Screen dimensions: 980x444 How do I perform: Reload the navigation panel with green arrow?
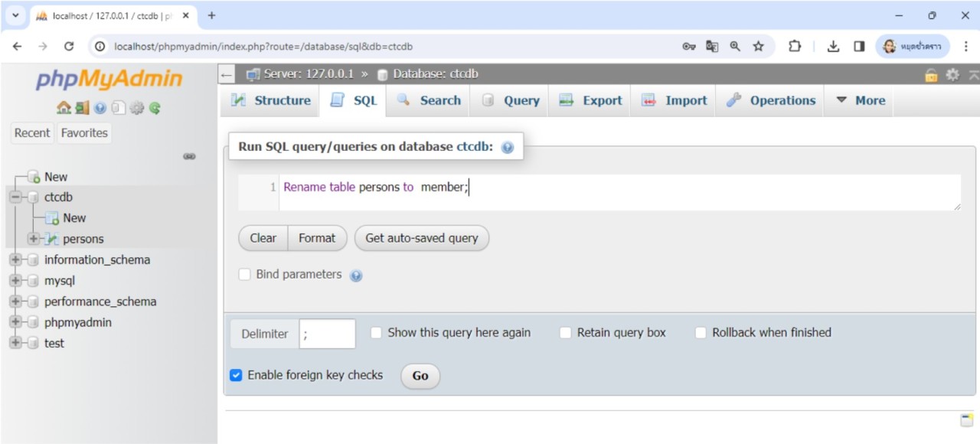(x=155, y=108)
